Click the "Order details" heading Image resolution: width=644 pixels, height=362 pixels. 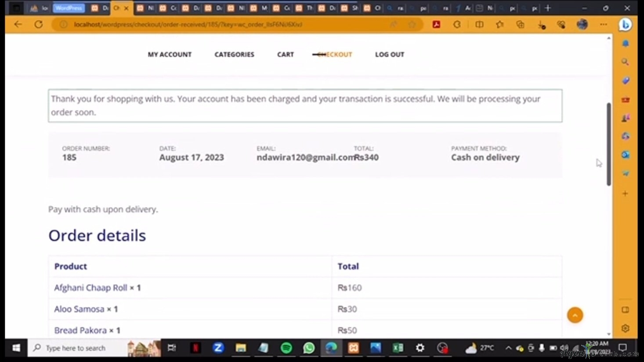tap(97, 236)
